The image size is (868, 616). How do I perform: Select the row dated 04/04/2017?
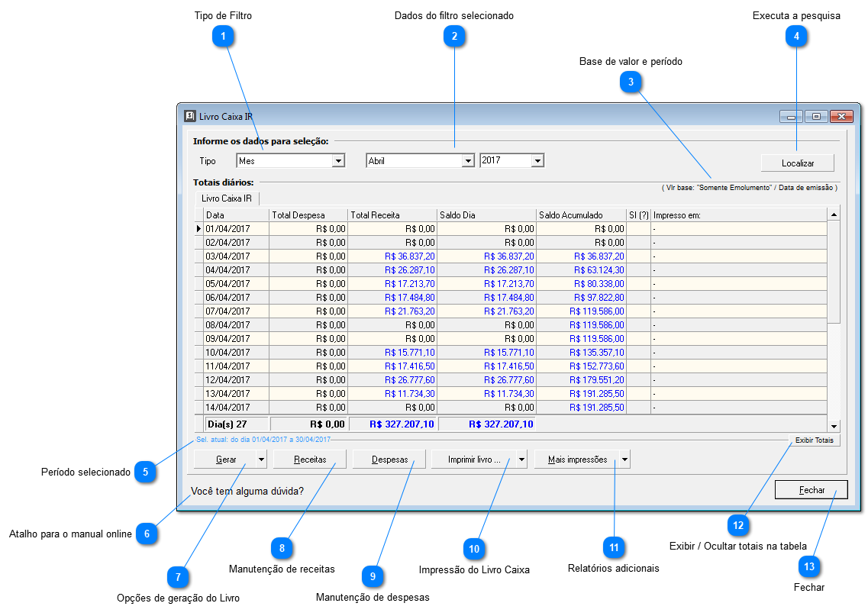pos(511,270)
